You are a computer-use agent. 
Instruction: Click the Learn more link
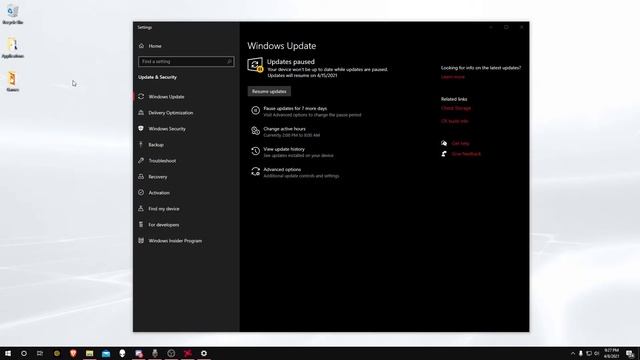pyautogui.click(x=453, y=77)
